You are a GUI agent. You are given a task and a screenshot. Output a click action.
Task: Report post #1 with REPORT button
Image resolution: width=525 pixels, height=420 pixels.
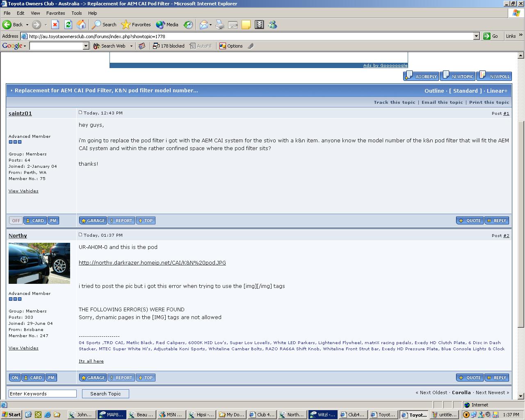coord(121,221)
